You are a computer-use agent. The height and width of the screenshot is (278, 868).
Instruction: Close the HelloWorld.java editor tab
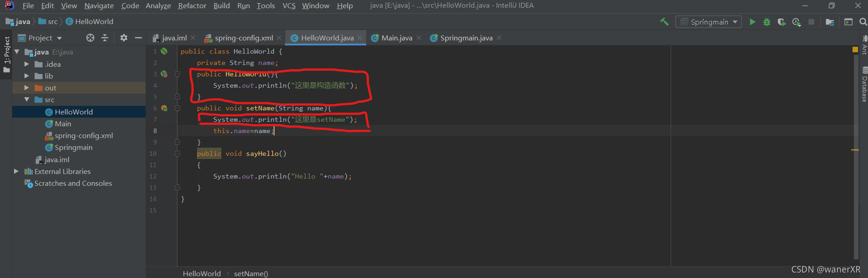pyautogui.click(x=360, y=38)
